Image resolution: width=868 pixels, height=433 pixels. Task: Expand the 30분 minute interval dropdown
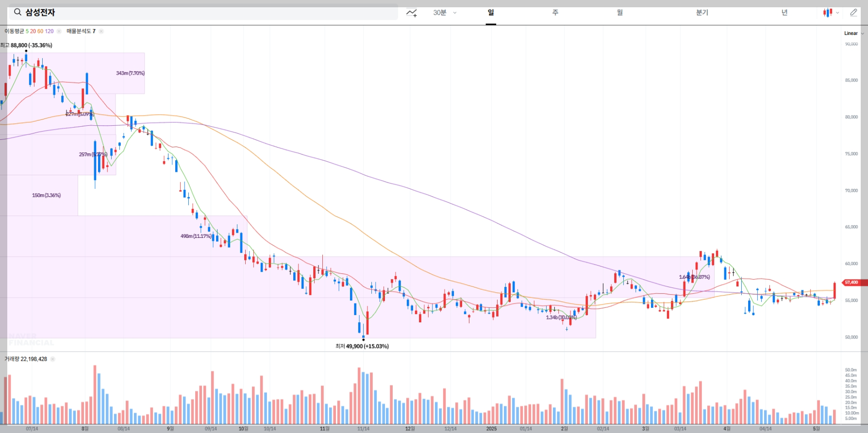[445, 13]
